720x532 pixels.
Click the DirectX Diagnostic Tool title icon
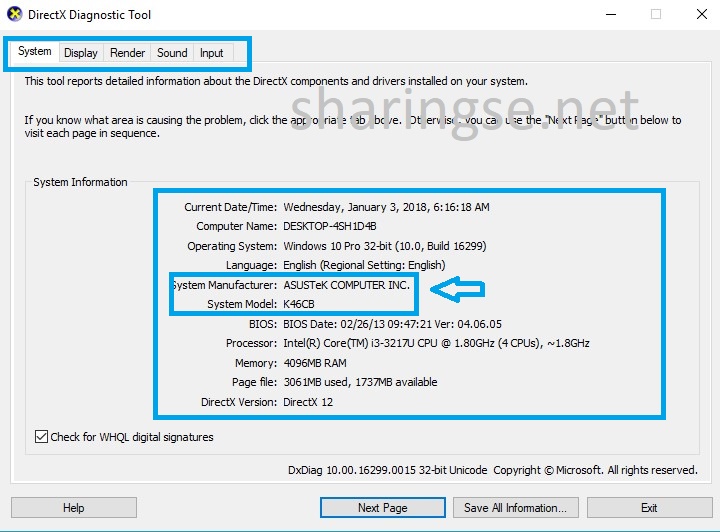15,14
